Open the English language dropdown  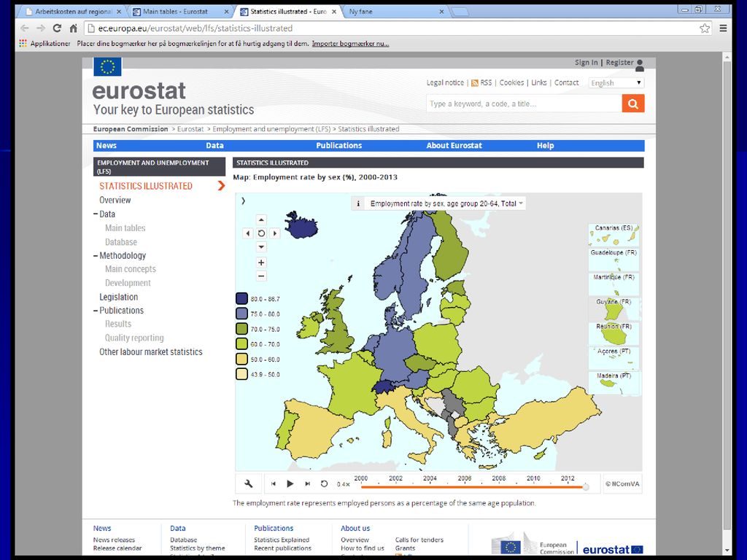point(616,83)
